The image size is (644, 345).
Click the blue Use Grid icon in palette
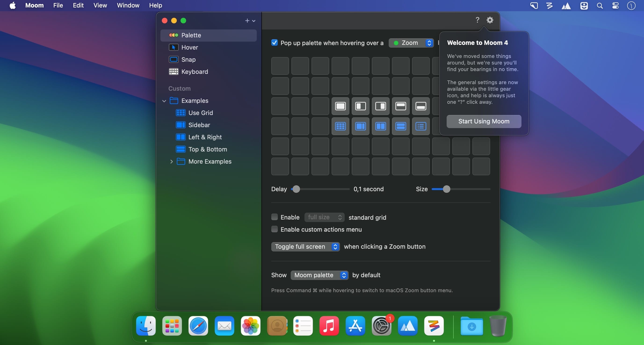pos(340,126)
